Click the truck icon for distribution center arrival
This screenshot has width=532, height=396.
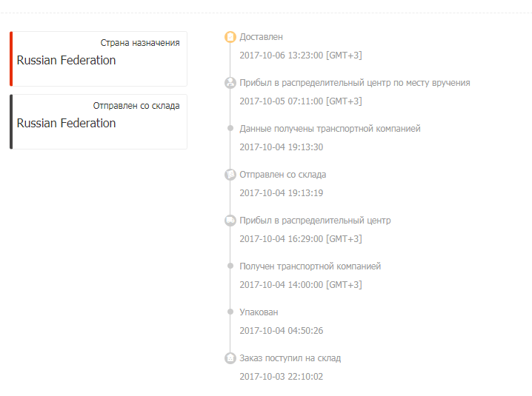coord(230,221)
